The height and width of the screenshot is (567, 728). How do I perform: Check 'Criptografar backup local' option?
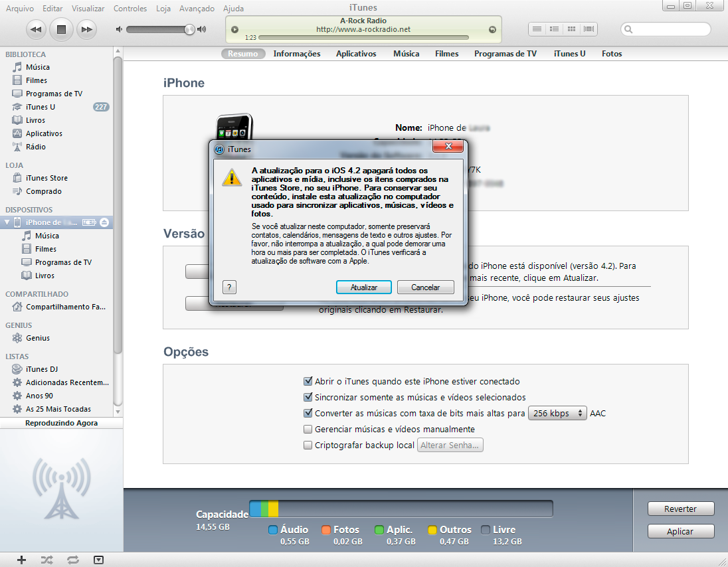click(308, 445)
